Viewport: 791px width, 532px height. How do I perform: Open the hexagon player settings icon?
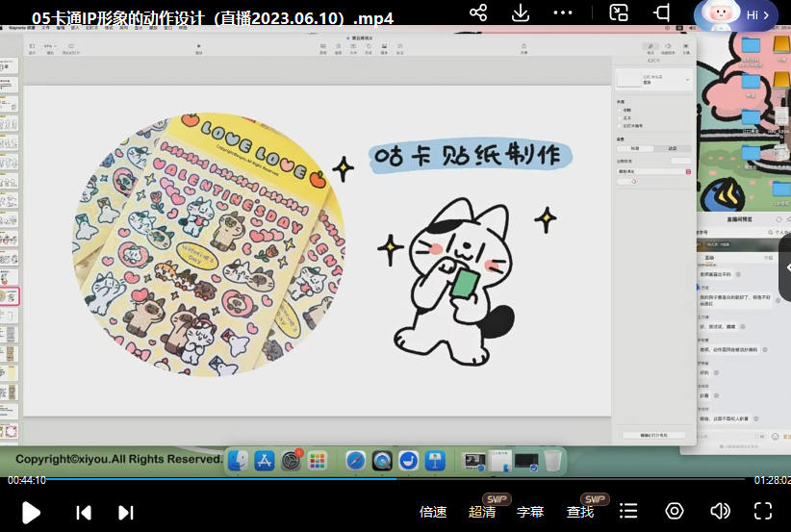click(675, 511)
